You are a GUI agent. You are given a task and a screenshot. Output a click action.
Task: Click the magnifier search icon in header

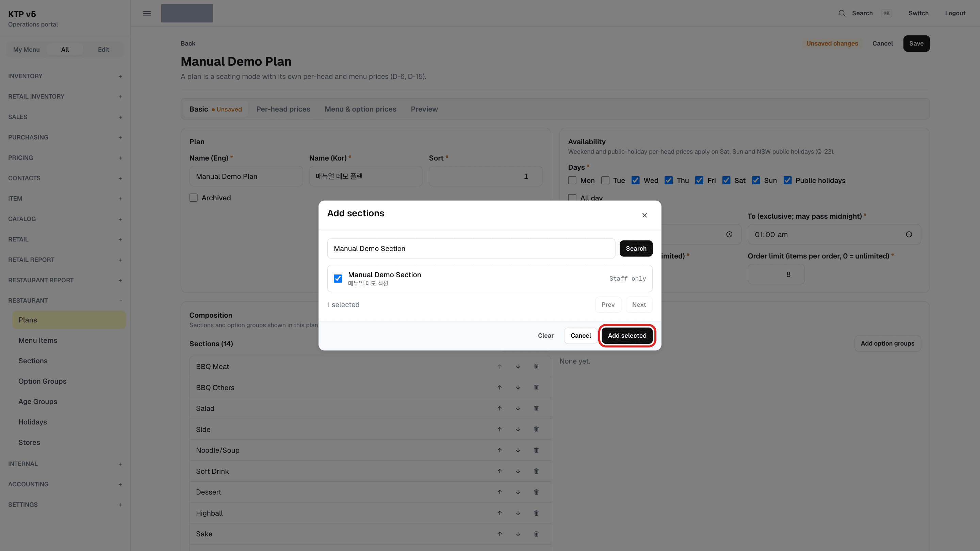[842, 13]
